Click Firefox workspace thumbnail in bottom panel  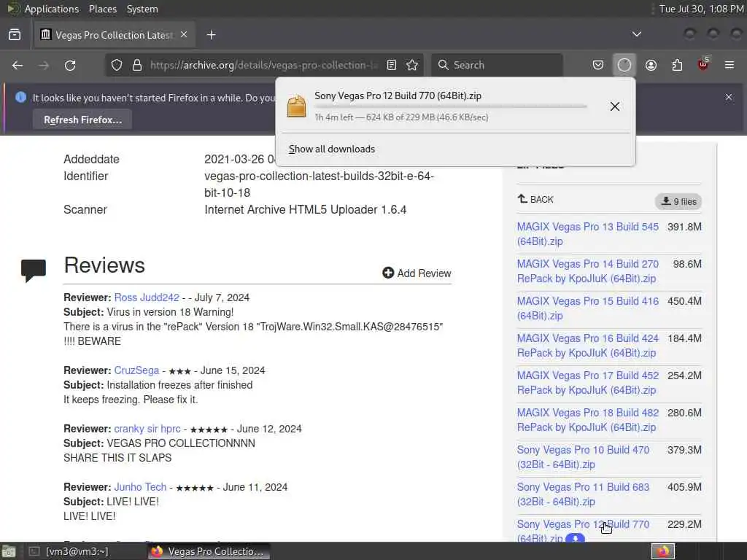(662, 551)
